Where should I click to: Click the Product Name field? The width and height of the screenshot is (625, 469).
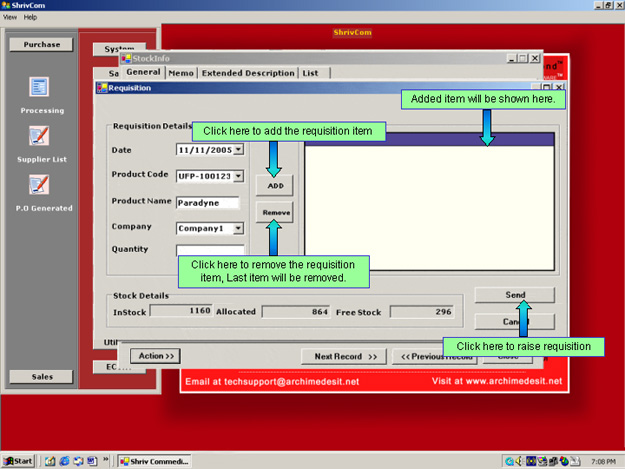[x=207, y=202]
